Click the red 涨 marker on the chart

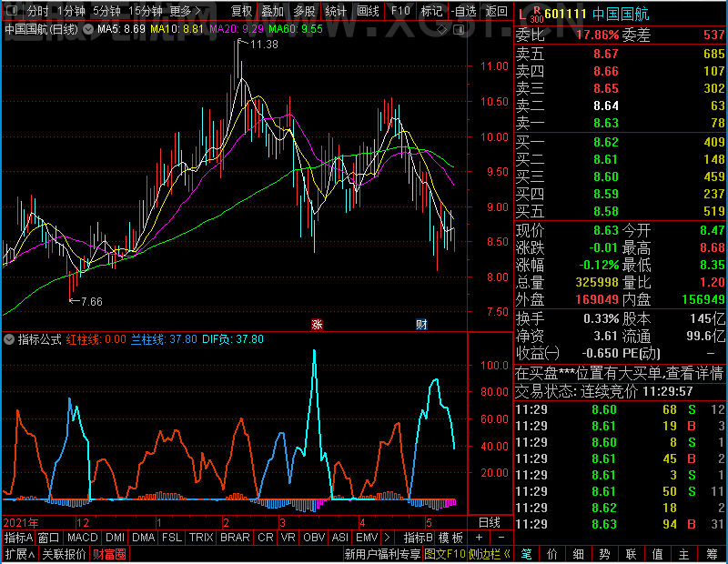pos(317,324)
